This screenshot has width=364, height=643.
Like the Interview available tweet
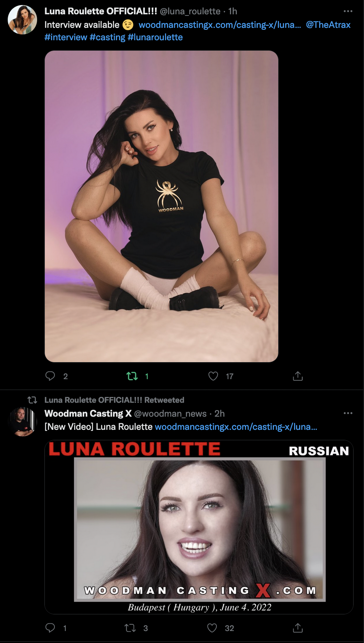click(213, 376)
